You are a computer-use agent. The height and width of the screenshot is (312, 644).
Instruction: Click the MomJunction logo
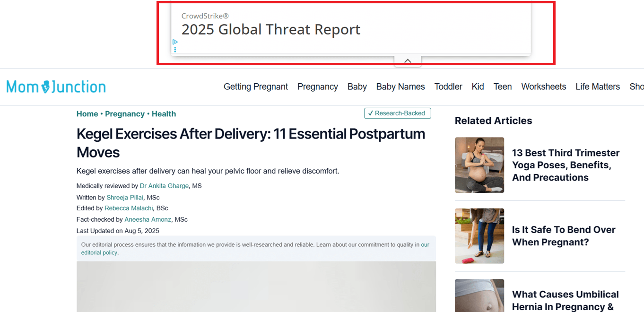pyautogui.click(x=56, y=87)
